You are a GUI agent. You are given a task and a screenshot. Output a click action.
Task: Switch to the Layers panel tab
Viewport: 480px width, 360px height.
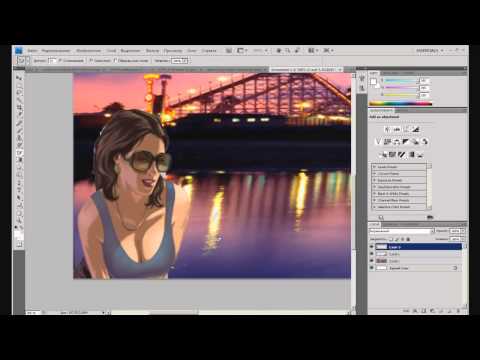(374, 224)
